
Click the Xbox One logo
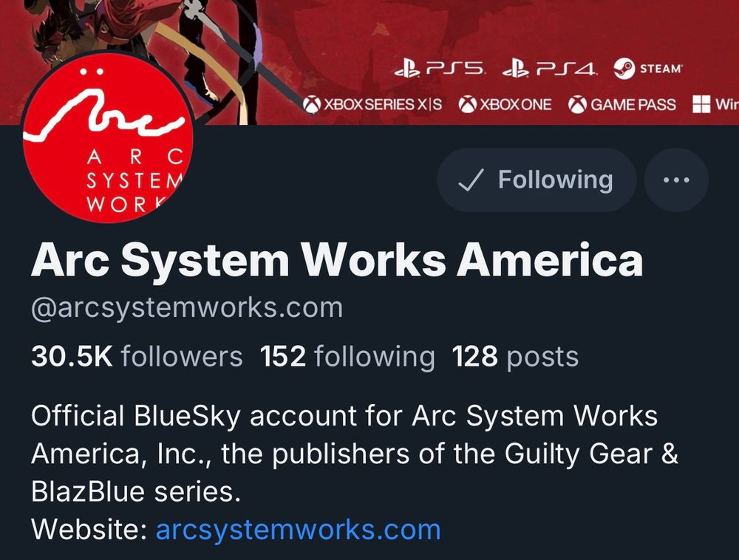point(505,104)
